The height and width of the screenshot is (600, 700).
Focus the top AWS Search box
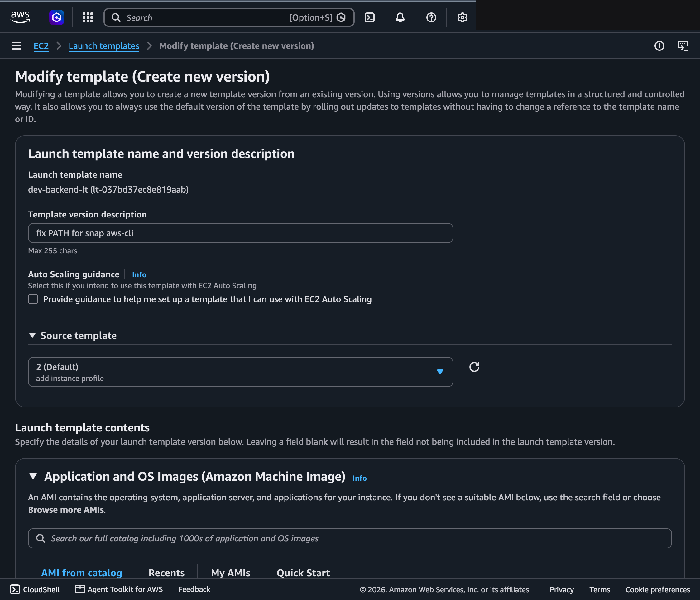[229, 17]
